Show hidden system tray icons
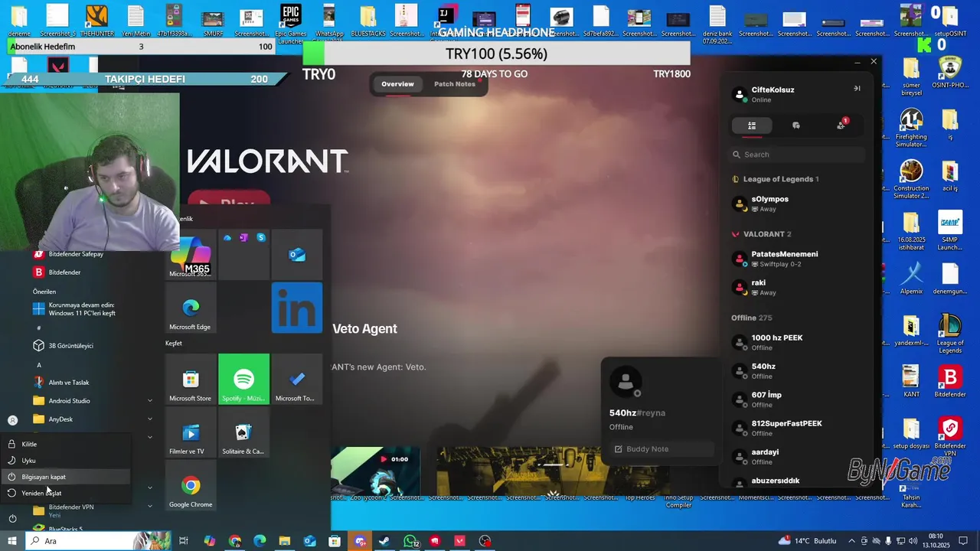Viewport: 980px width, 551px height. (851, 541)
